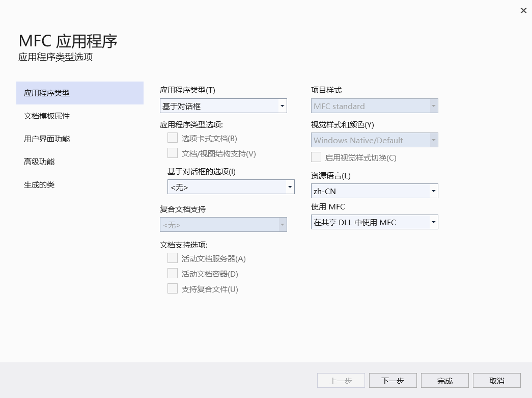Enable 启用视觉样式切换 option
The height and width of the screenshot is (398, 532).
(316, 157)
